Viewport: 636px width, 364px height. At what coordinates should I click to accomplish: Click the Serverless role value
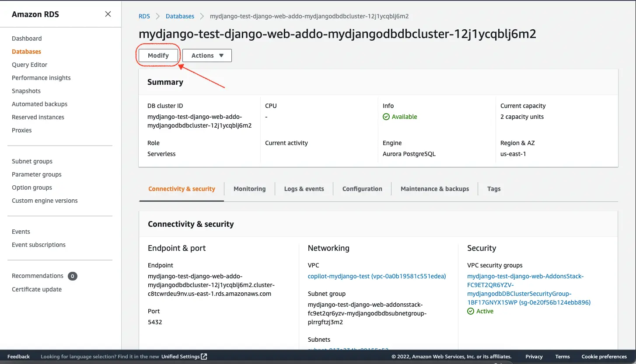(x=161, y=154)
